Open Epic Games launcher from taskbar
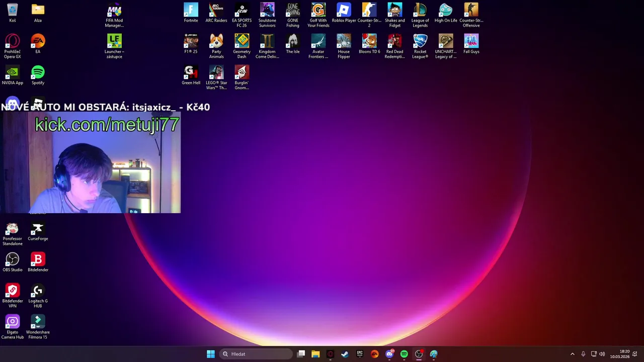Screen dimensions: 644x362 pyautogui.click(x=360, y=354)
